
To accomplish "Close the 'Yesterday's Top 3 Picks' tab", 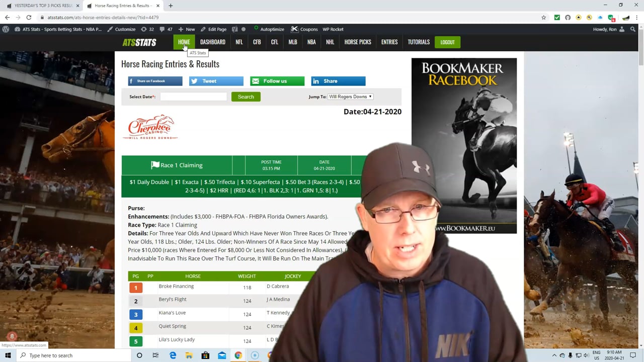I will [77, 6].
